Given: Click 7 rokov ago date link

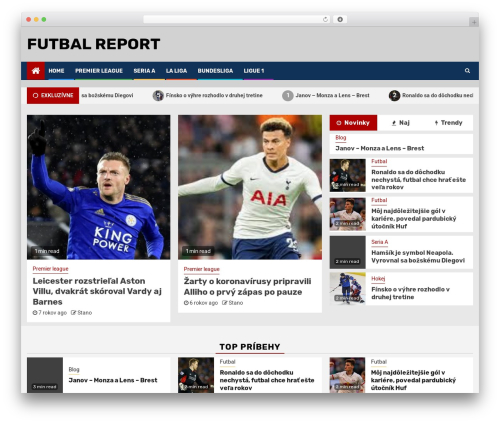Looking at the screenshot, I should click(50, 313).
